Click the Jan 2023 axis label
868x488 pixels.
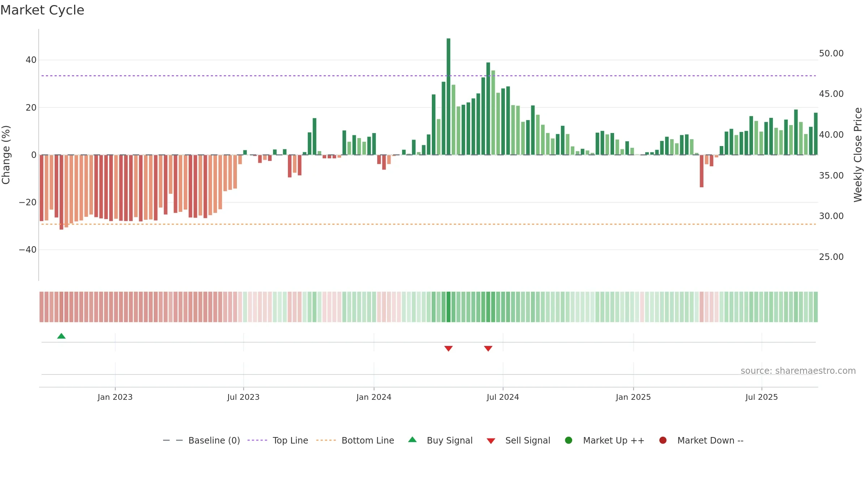pos(115,397)
